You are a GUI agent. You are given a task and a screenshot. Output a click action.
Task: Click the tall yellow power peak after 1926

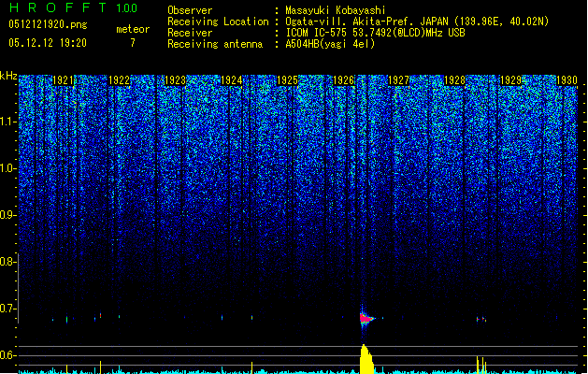366,359
